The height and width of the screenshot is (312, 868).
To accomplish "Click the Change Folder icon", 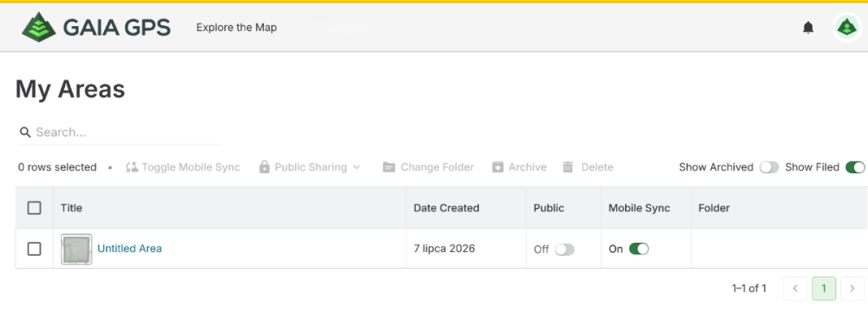I will (x=389, y=167).
